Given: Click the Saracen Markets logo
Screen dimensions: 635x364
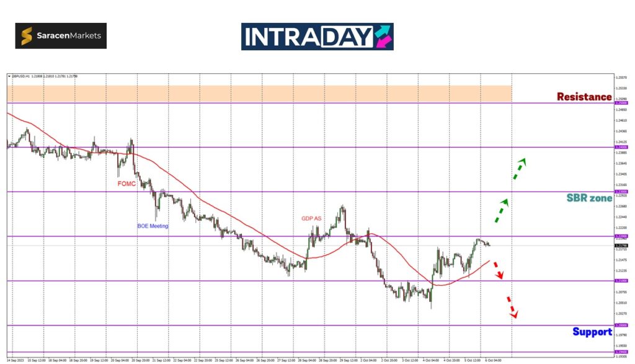Looking at the screenshot, I should 61,36.
